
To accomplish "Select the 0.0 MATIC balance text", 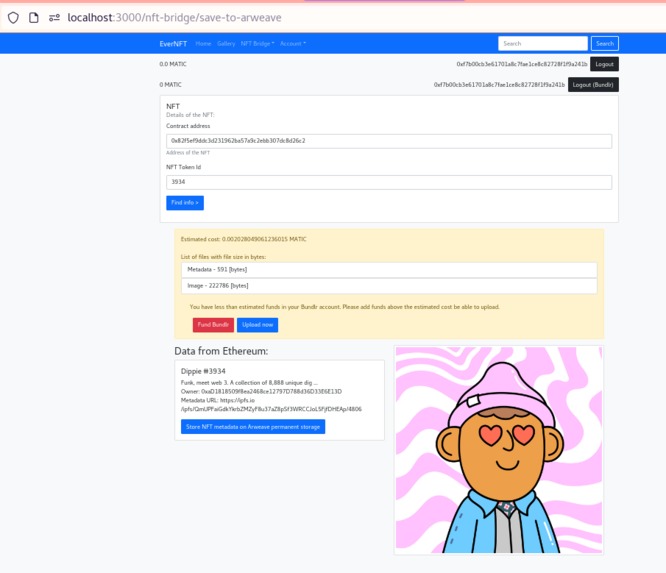I will point(173,64).
